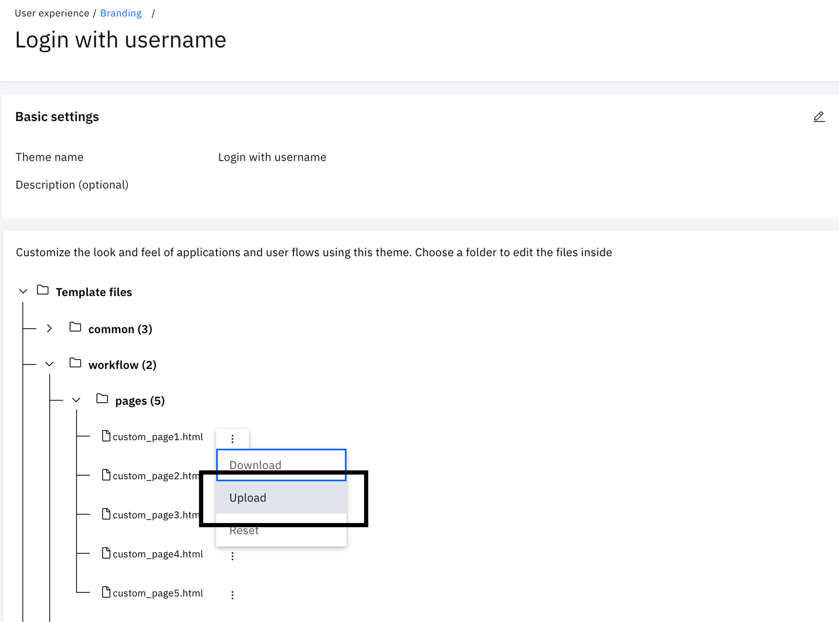Click the common folder icon
Image resolution: width=840 pixels, height=622 pixels.
tap(75, 327)
